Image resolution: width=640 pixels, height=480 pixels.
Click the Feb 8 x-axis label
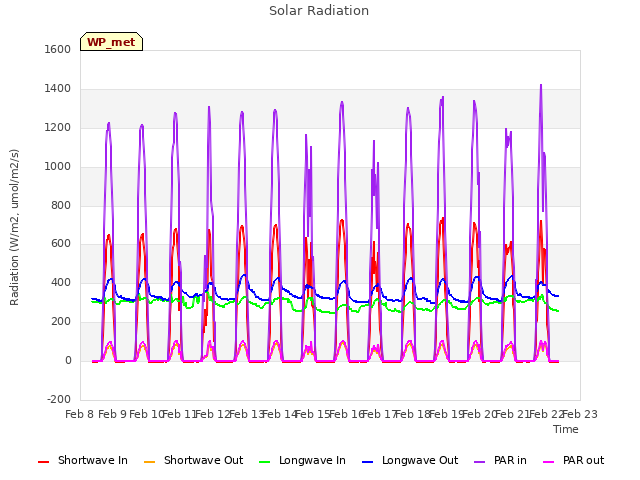pos(80,414)
